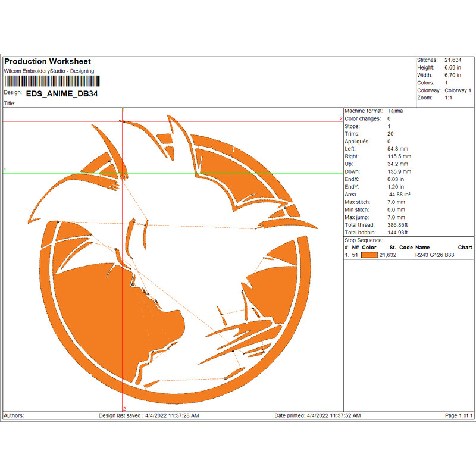Screen dimensions: 476x476
Task: Click the Production Worksheet heading
Action: coord(48,62)
